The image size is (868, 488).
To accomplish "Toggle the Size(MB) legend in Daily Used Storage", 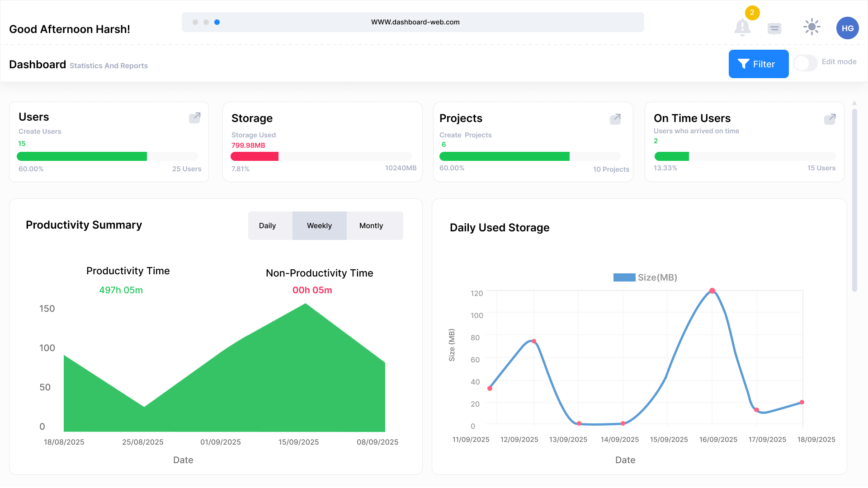I will (645, 277).
